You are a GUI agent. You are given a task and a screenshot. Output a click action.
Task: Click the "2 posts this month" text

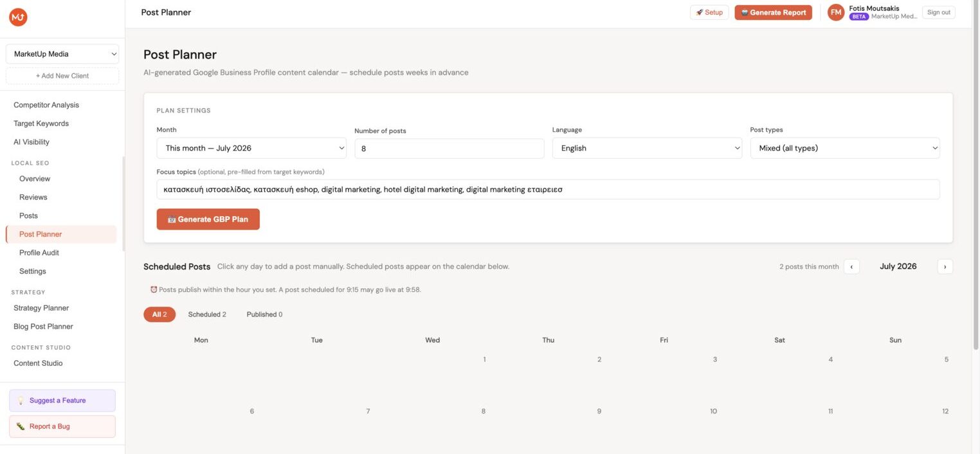809,267
